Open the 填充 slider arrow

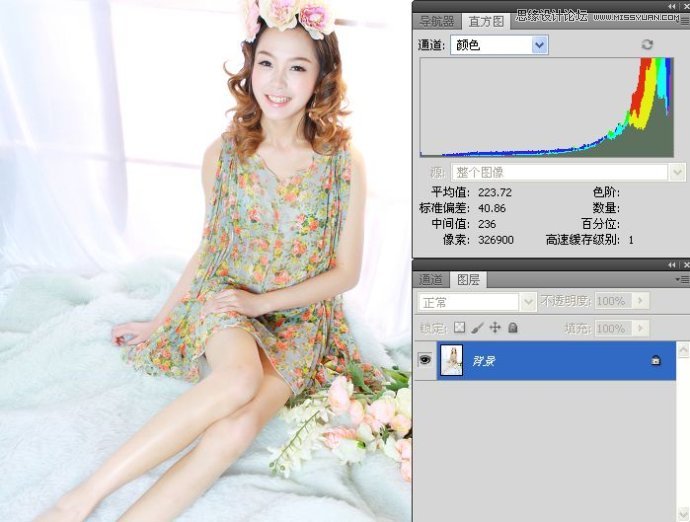[641, 328]
